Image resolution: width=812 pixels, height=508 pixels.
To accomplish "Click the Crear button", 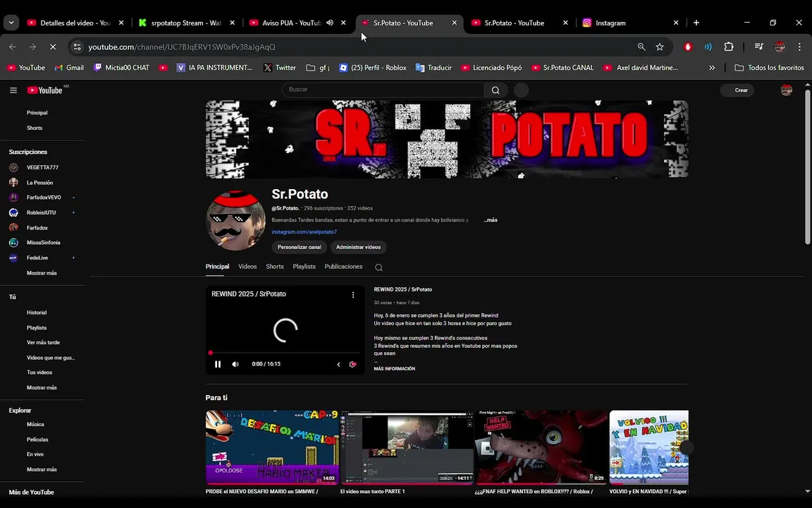I will (x=737, y=90).
